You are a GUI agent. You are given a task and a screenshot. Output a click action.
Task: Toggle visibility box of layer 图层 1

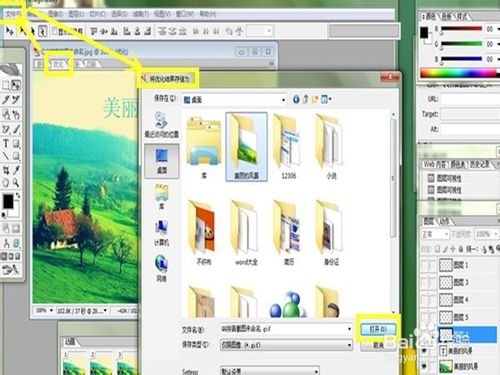click(424, 265)
